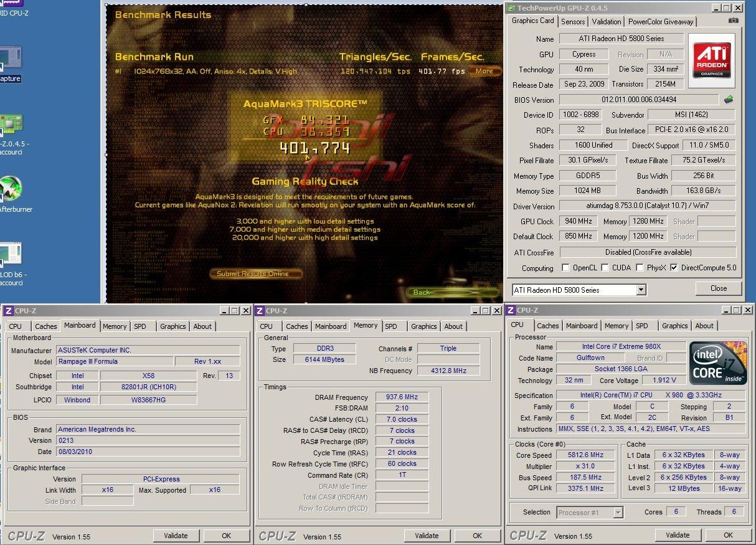
Task: Click BIOS date 08/03/2010 field
Action: click(148, 452)
